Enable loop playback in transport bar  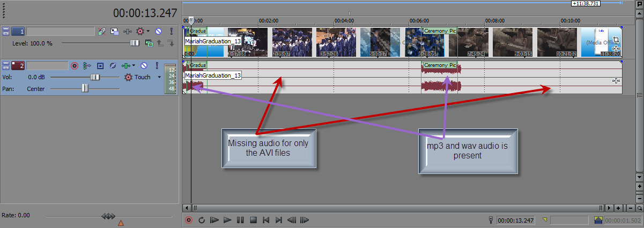[x=202, y=220]
